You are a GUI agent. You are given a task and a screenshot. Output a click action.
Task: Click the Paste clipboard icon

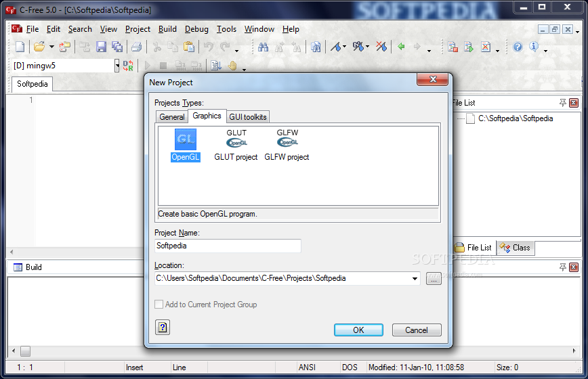188,47
